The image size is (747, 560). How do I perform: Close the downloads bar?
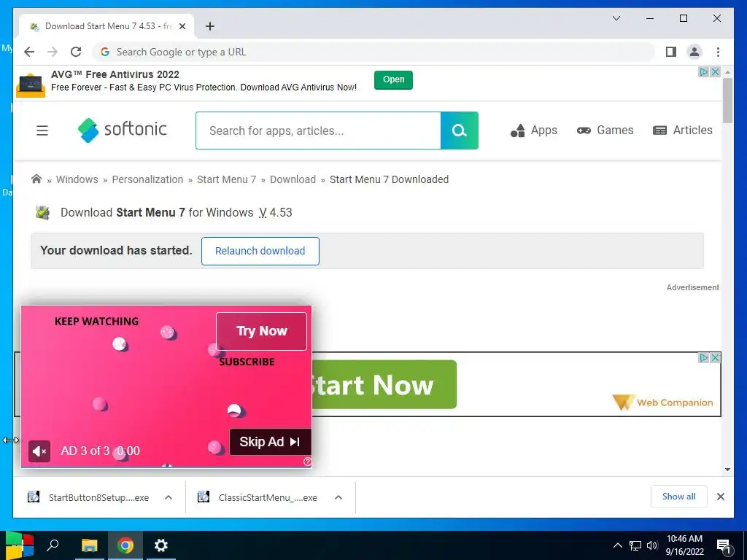point(720,497)
